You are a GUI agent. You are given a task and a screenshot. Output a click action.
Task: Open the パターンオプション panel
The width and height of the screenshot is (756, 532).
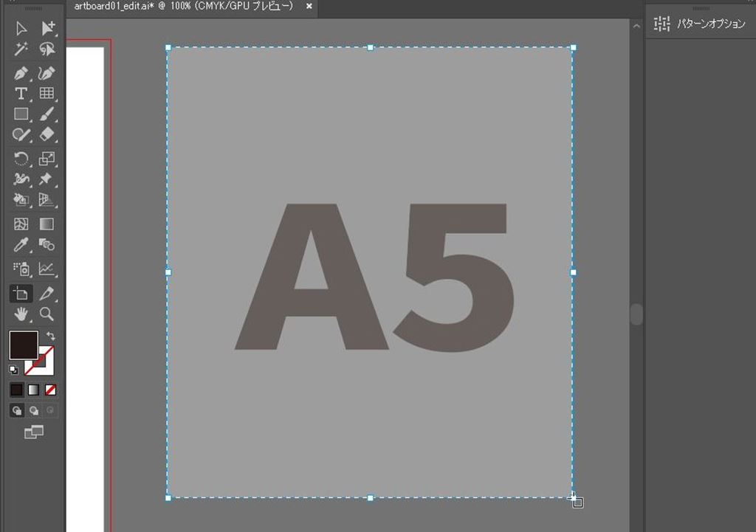coord(700,24)
